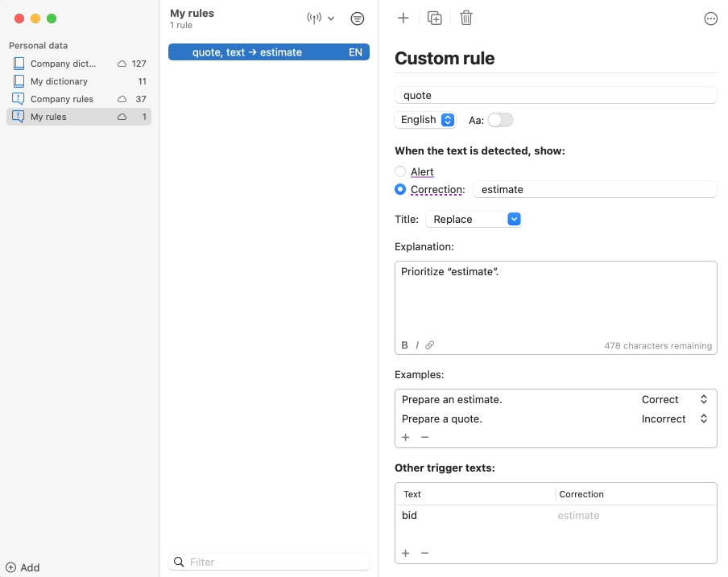Add a new example with plus button
This screenshot has width=728, height=577.
406,437
